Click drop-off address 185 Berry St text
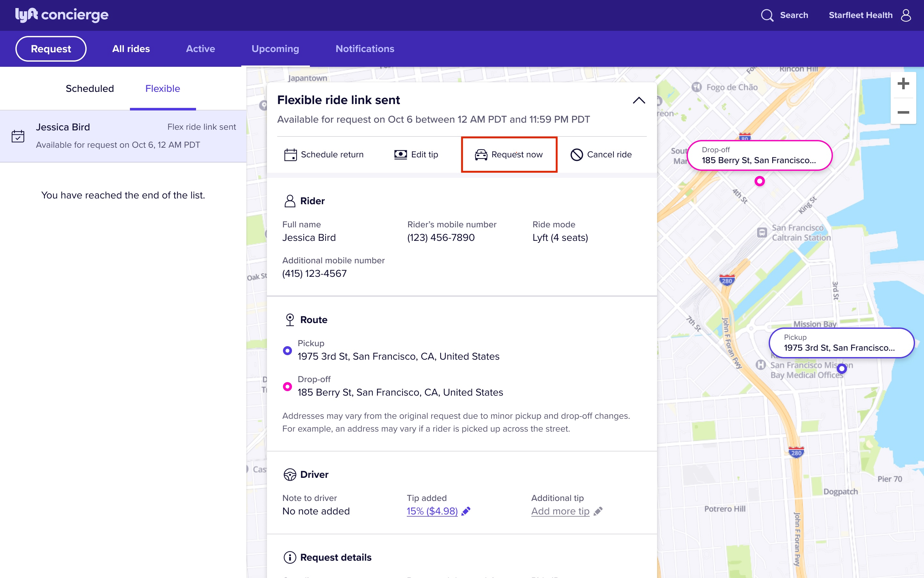 click(400, 392)
